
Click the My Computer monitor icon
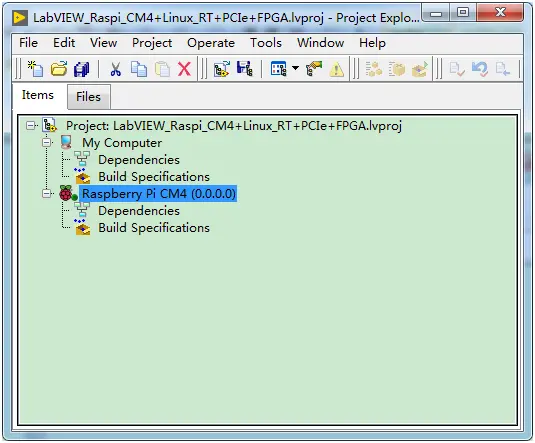(x=66, y=142)
